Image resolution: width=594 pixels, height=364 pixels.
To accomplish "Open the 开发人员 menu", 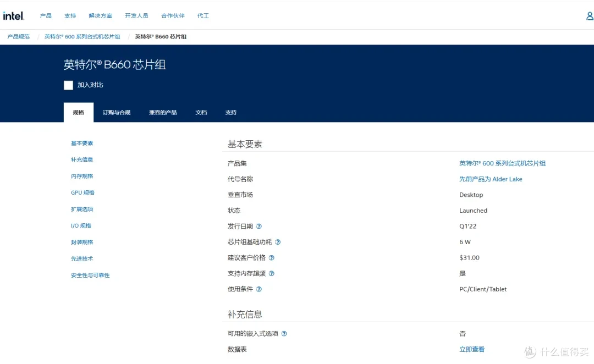I will click(136, 15).
